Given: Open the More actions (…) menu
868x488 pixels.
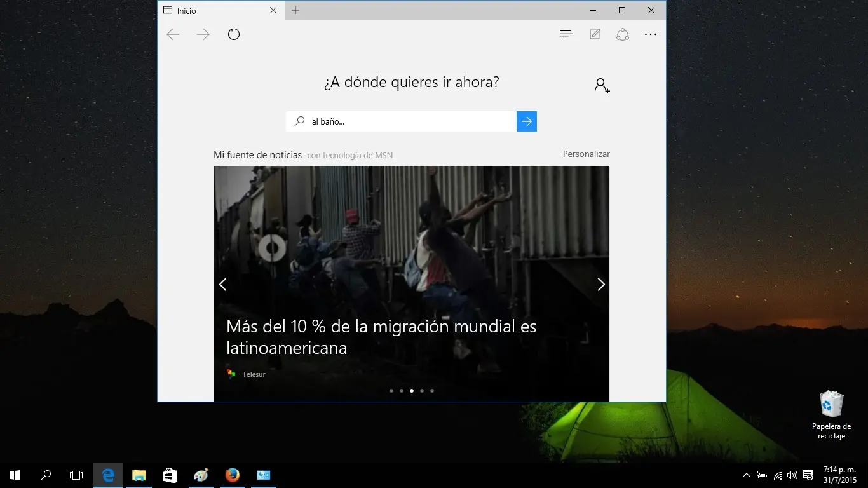Looking at the screenshot, I should 651,34.
